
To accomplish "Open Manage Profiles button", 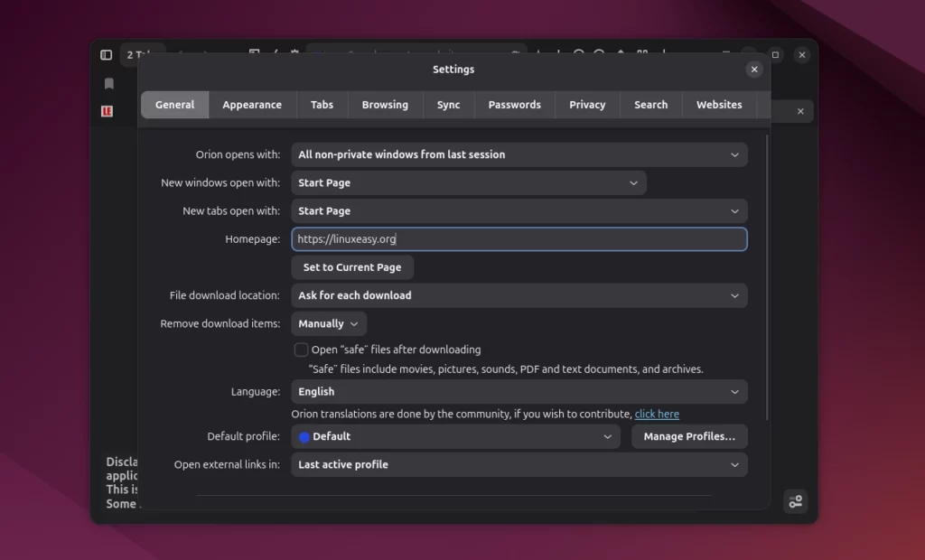I will click(689, 436).
